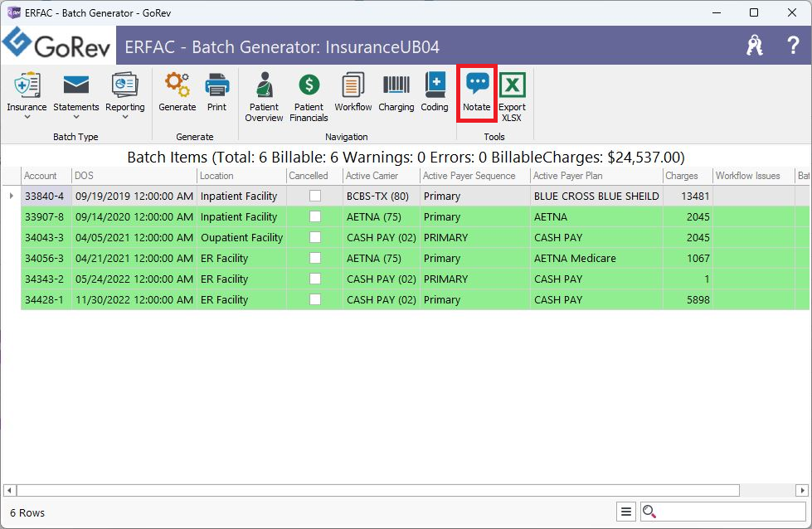
Task: Toggle Cancelled checkbox for account 34043-3
Action: pos(315,237)
